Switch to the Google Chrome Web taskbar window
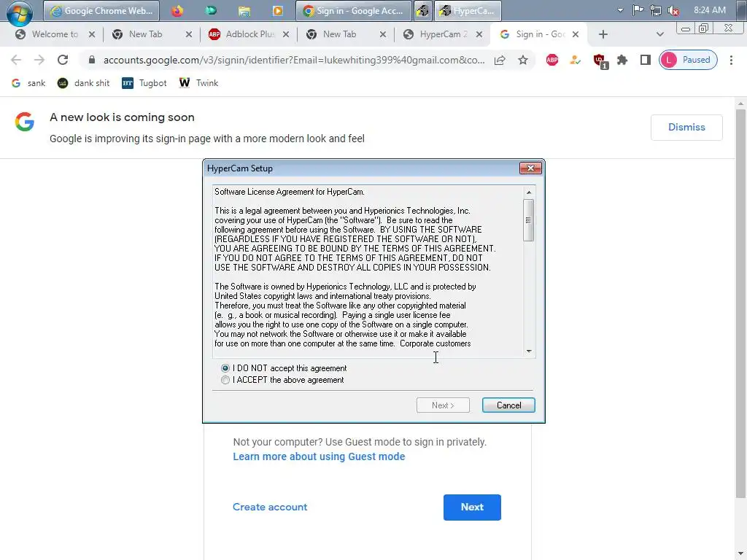This screenshot has width=747, height=560. tap(101, 10)
